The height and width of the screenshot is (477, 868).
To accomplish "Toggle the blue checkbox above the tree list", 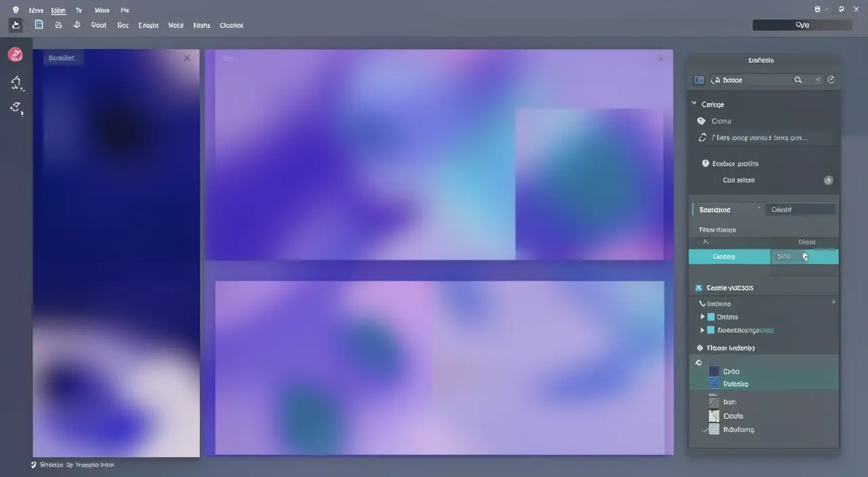I will 698,288.
